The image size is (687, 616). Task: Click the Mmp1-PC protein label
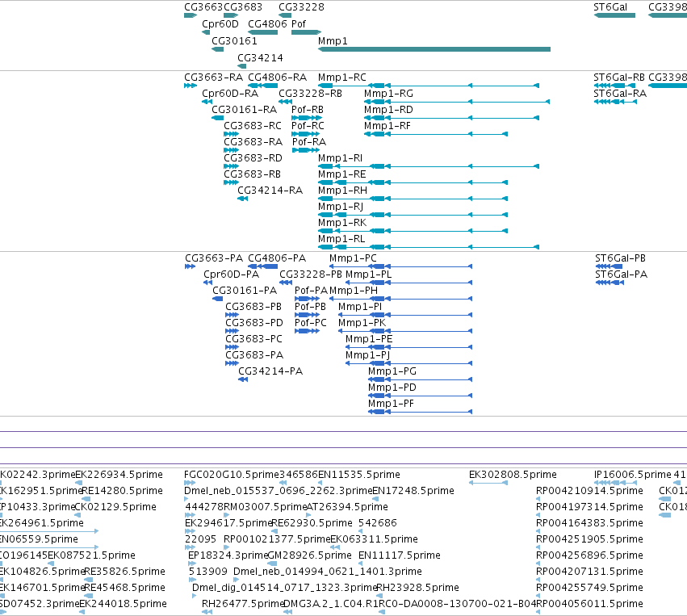tap(353, 258)
